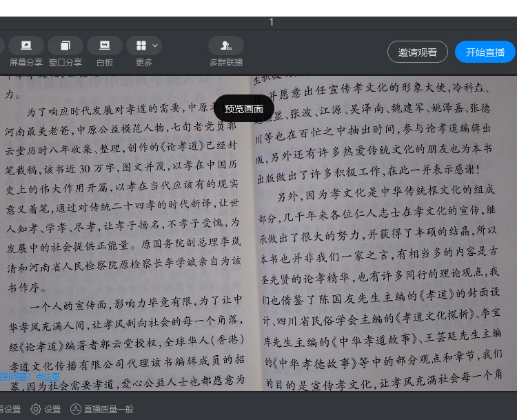Image resolution: width=517 pixels, height=420 pixels.
Task: Follow the blue 点这里 help link
Action: (48, 377)
